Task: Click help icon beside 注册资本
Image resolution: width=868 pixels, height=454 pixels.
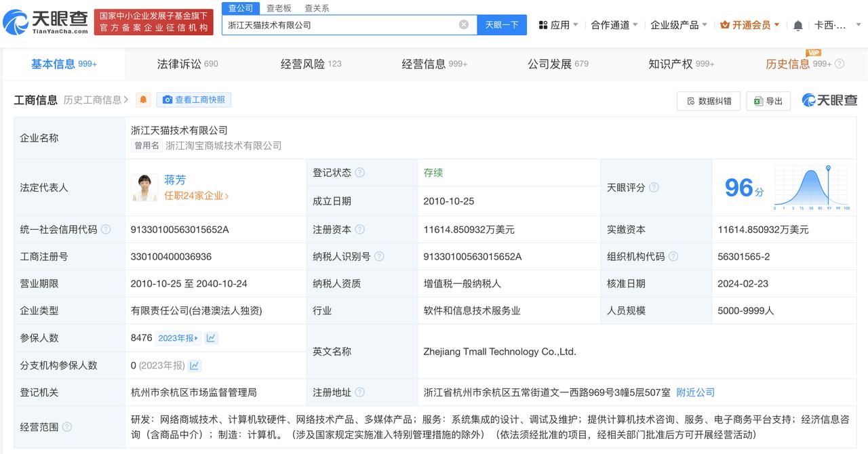Action: [x=359, y=230]
